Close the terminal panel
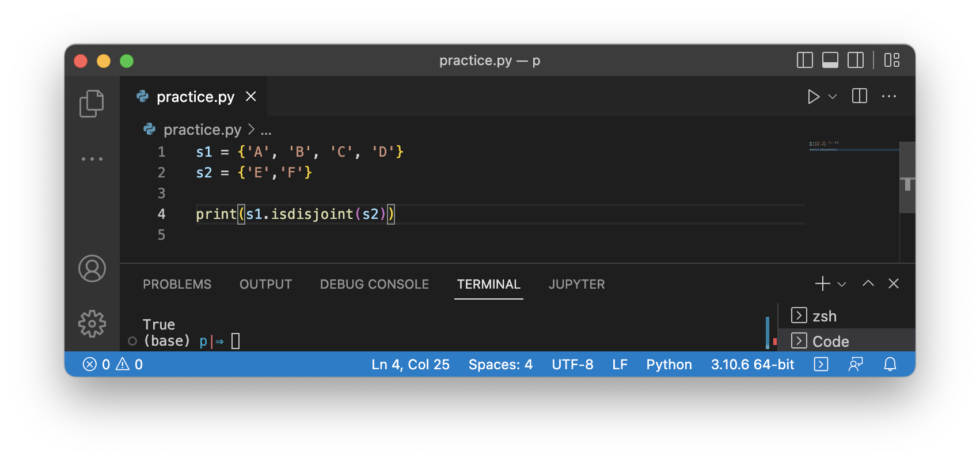 [893, 283]
